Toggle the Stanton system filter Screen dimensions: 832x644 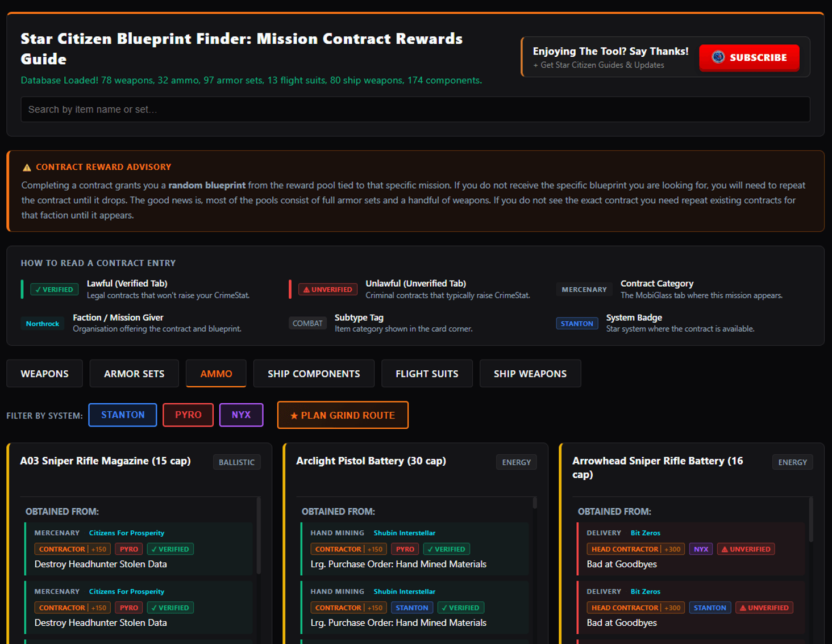[123, 415]
